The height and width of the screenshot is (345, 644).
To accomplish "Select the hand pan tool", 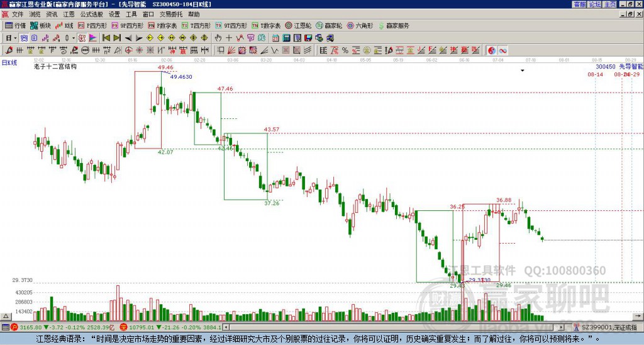I will tap(218, 38).
